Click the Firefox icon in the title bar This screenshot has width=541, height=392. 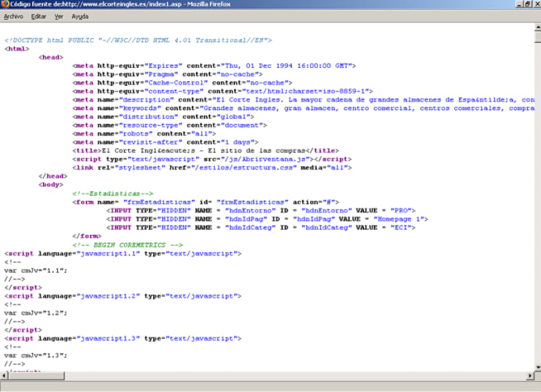5,5
